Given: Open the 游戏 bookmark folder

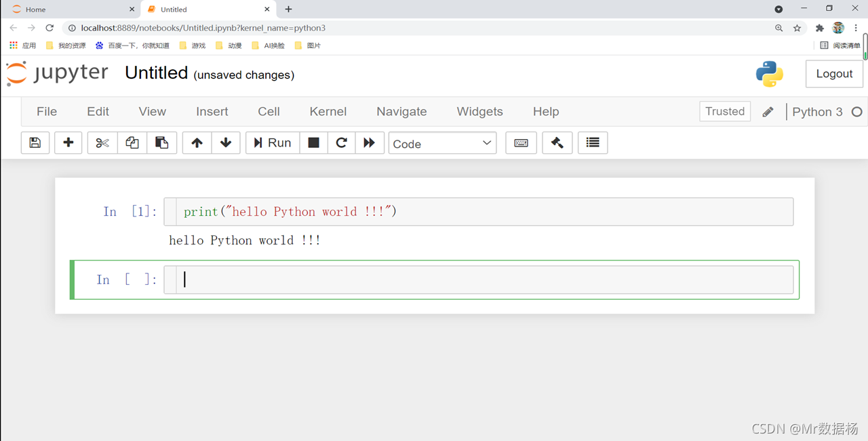Looking at the screenshot, I should tap(193, 45).
